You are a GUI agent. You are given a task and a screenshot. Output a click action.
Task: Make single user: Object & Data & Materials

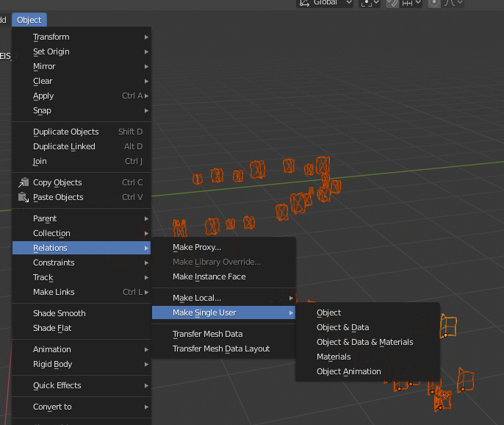tap(367, 343)
